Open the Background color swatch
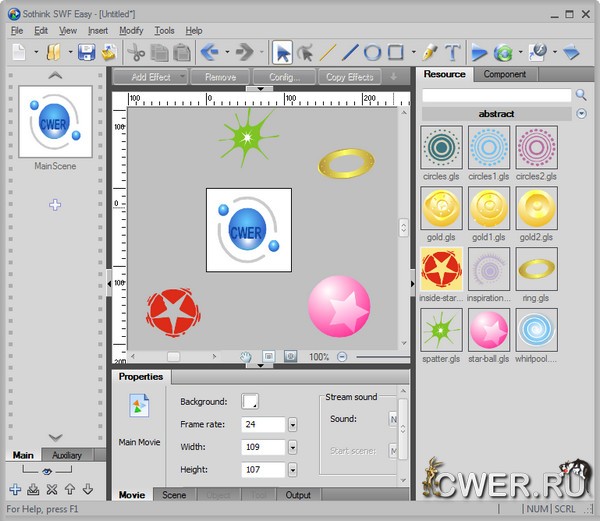 click(x=250, y=401)
